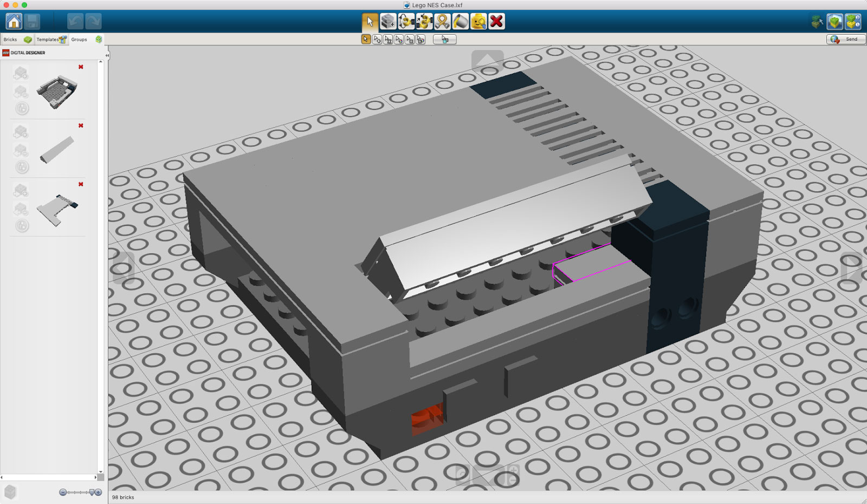Select the Hinge Align tool

pos(424,22)
